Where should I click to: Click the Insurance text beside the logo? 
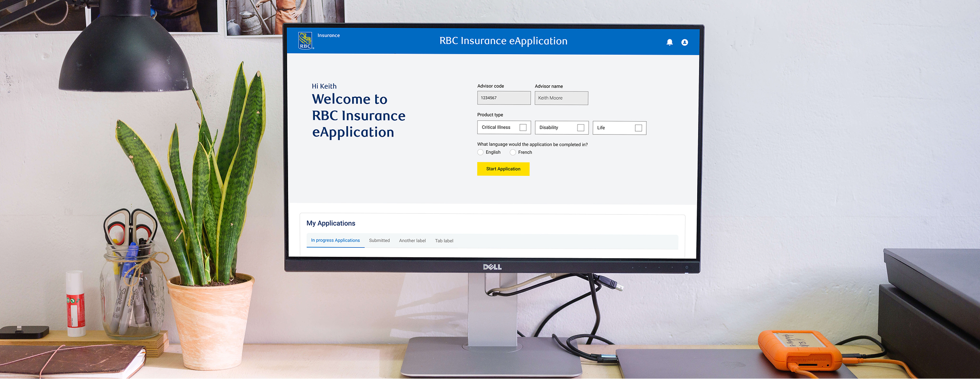[329, 35]
